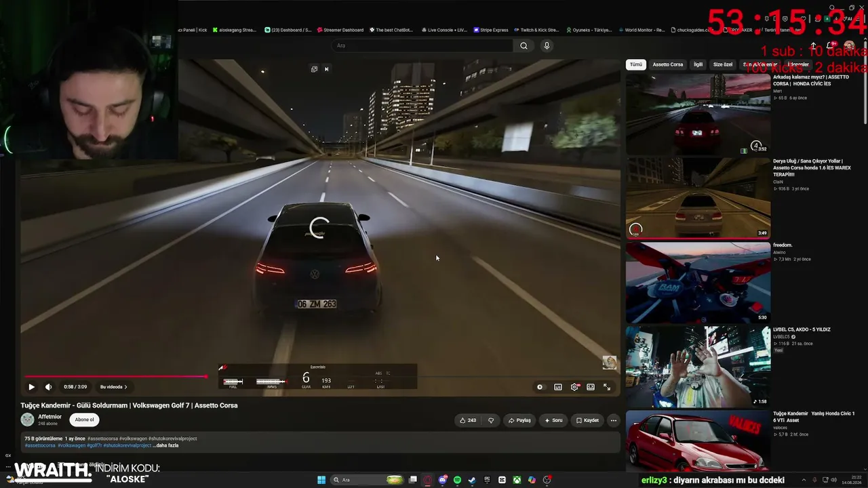Open the 'freedom.' video title link
Image resolution: width=868 pixels, height=488 pixels.
tap(783, 245)
